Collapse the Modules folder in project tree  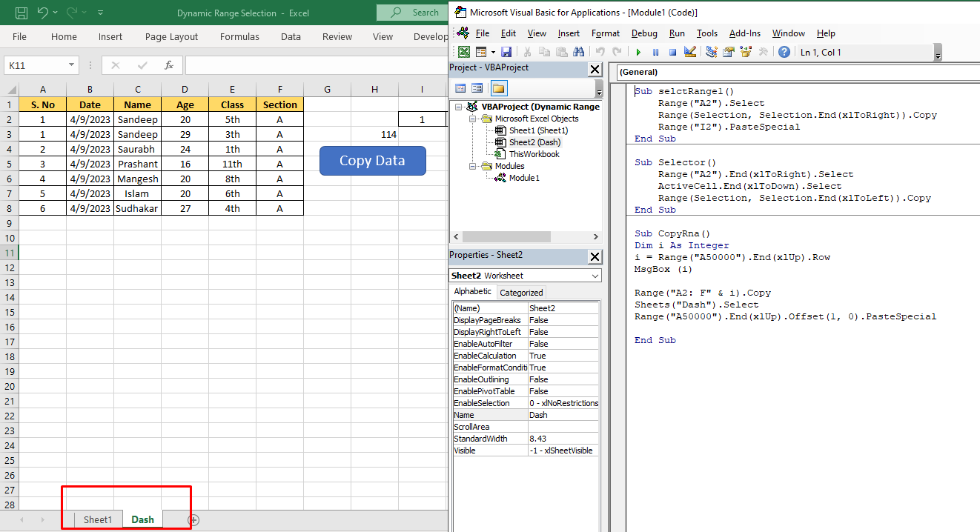coord(471,166)
